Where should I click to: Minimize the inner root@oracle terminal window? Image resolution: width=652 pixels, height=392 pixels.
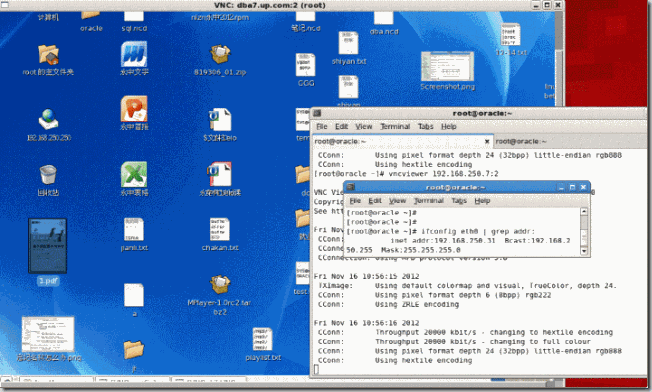pyautogui.click(x=561, y=187)
